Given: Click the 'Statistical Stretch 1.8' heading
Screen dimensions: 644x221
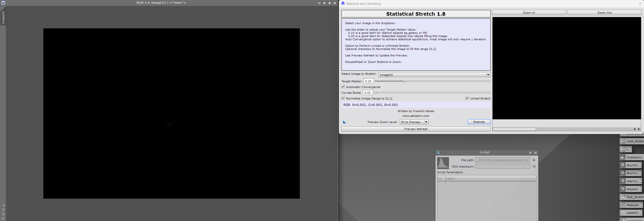Looking at the screenshot, I should point(415,14).
